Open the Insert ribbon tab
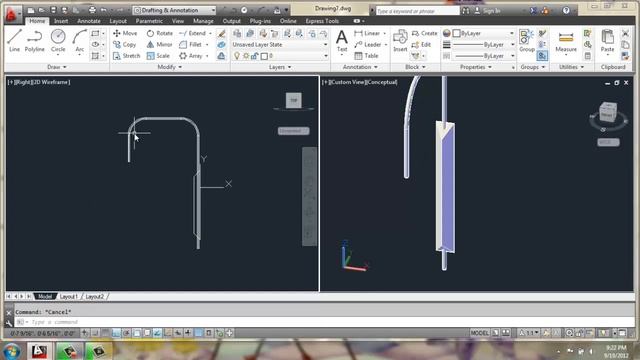This screenshot has height=360, width=640. click(61, 21)
